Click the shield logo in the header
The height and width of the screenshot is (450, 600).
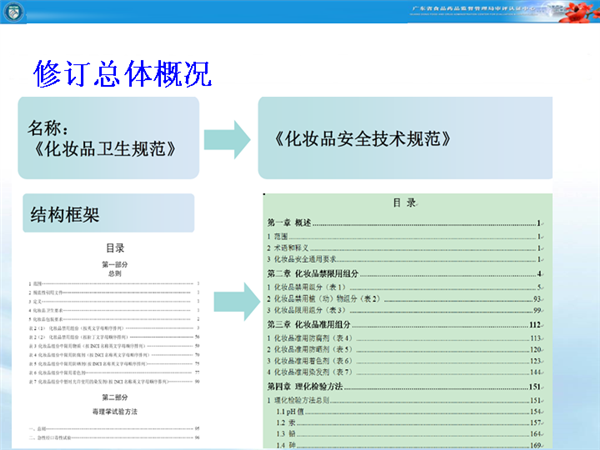[14, 14]
